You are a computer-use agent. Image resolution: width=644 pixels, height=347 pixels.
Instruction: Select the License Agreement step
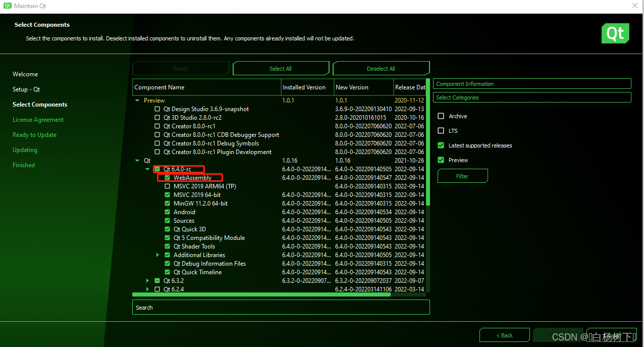coord(38,120)
